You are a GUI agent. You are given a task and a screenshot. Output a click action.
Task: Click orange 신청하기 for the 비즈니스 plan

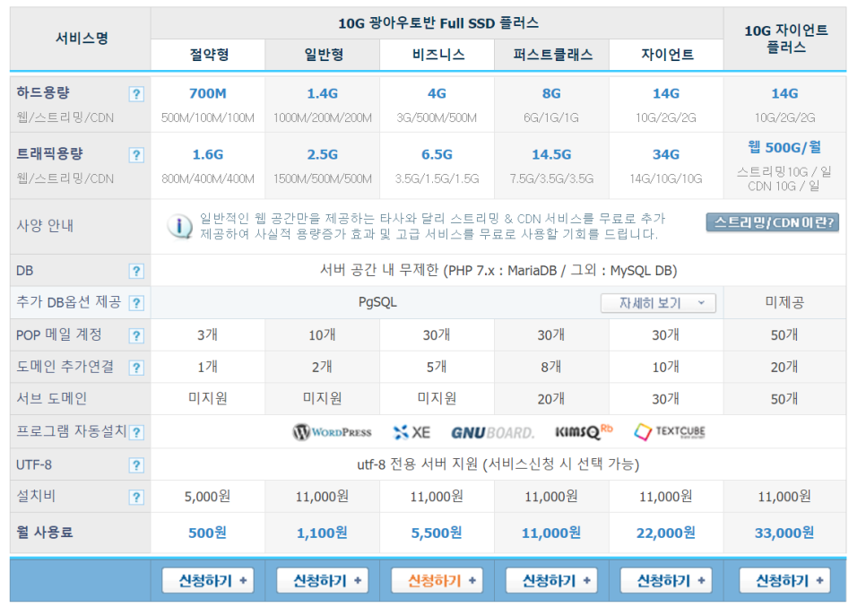437,581
